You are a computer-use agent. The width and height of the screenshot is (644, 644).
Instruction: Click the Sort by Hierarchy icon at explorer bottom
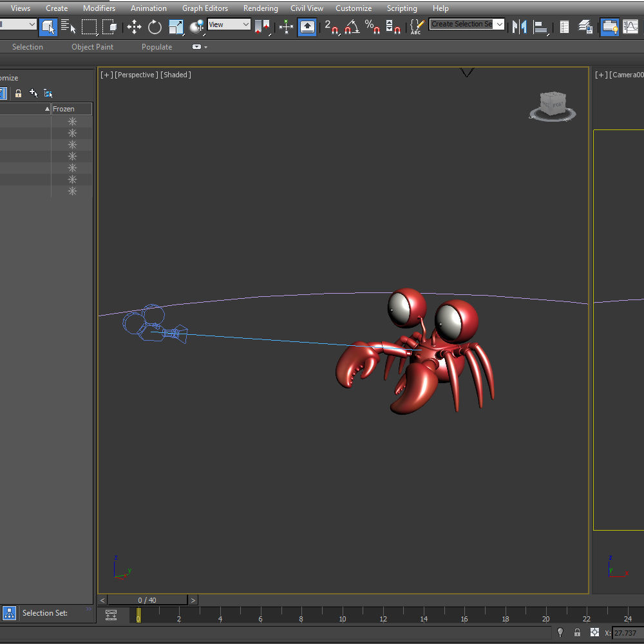(x=9, y=613)
